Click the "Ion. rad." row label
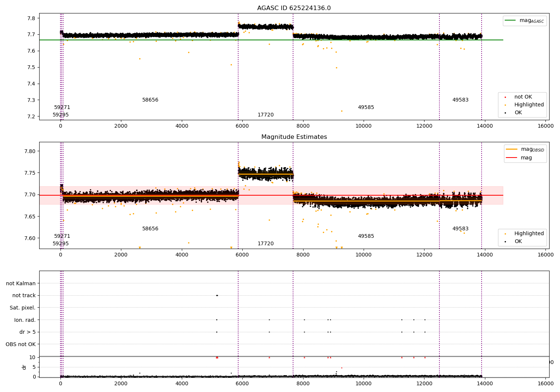This screenshot has width=560, height=392. coord(25,320)
